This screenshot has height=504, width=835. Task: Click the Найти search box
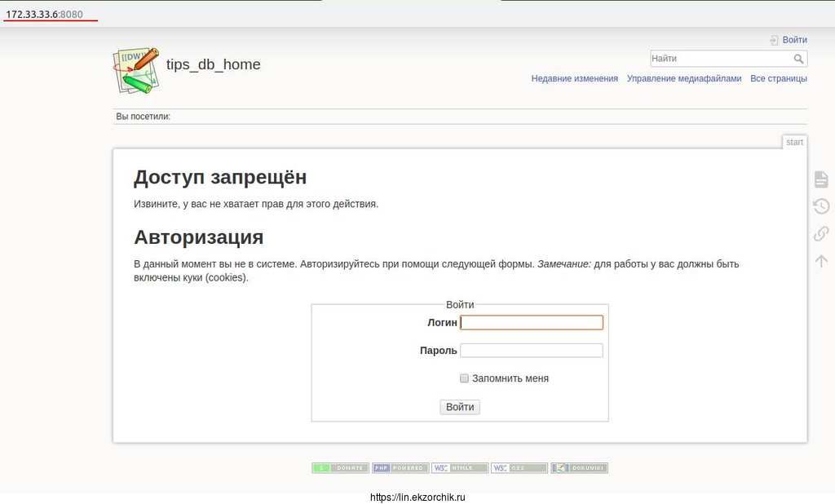tap(719, 59)
